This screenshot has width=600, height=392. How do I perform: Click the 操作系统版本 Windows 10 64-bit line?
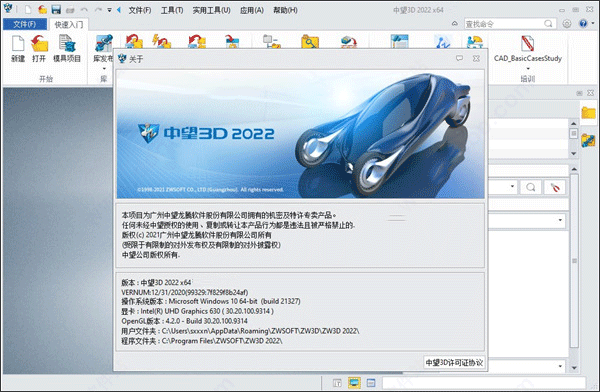(x=211, y=301)
